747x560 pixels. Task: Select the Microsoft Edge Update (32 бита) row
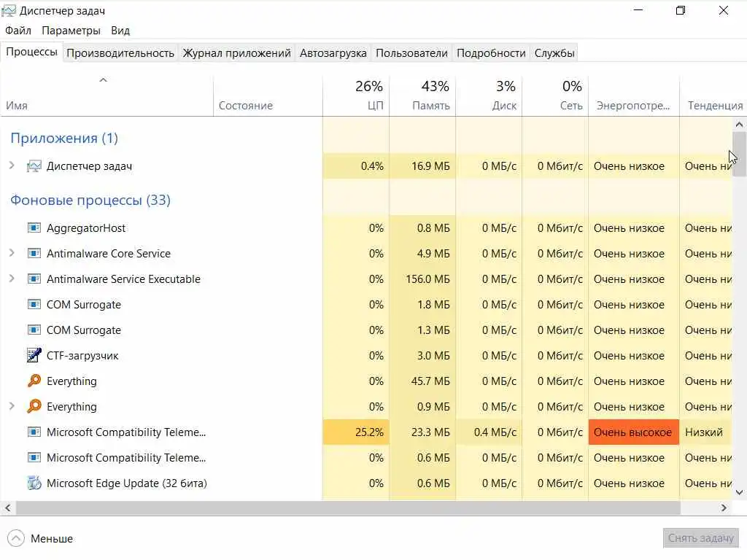[366, 483]
